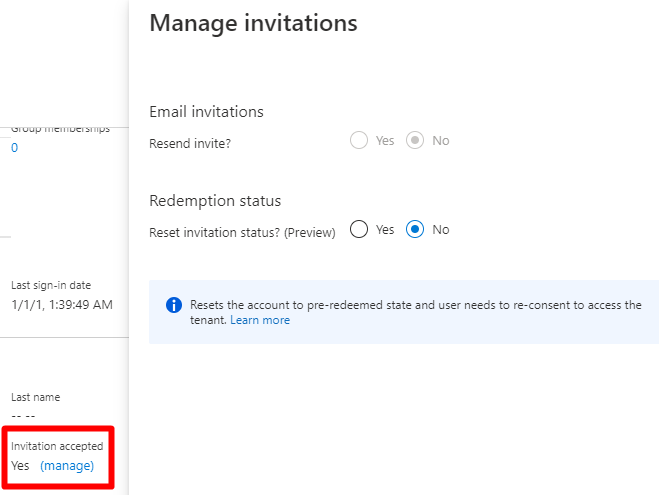The image size is (659, 495).
Task: Click the Manage invitations panel heading
Action: tap(253, 23)
